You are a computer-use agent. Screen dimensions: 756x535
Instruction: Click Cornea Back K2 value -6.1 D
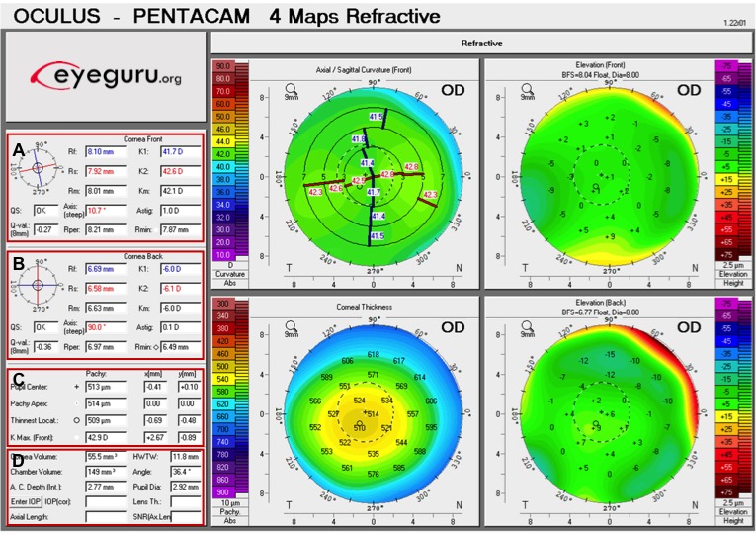(x=180, y=289)
